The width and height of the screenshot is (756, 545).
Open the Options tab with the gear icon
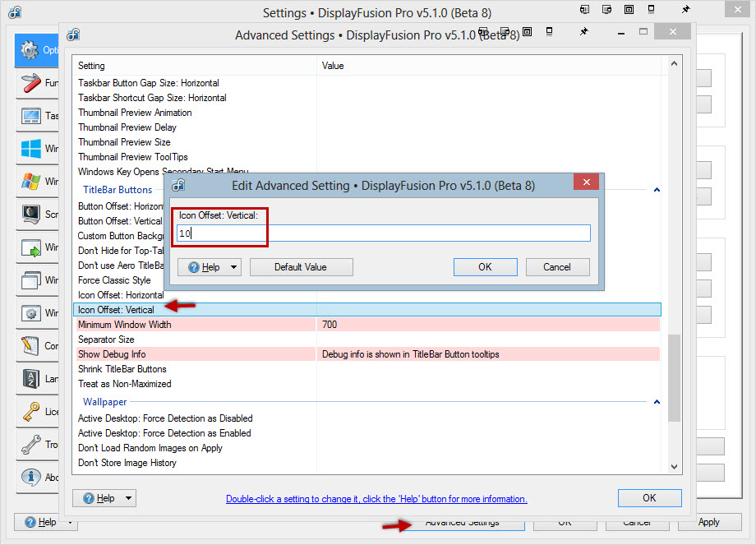[x=30, y=50]
